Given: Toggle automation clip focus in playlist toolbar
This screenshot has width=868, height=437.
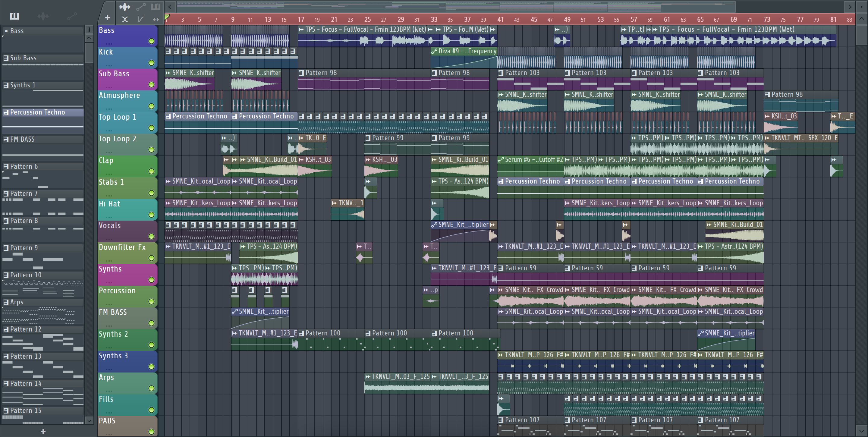Looking at the screenshot, I should (x=140, y=6).
